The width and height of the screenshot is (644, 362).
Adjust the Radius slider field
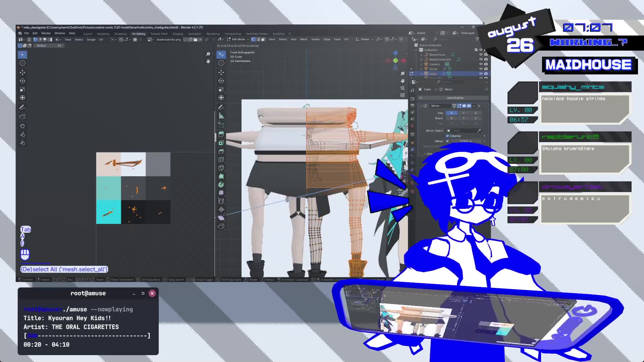pos(49,46)
